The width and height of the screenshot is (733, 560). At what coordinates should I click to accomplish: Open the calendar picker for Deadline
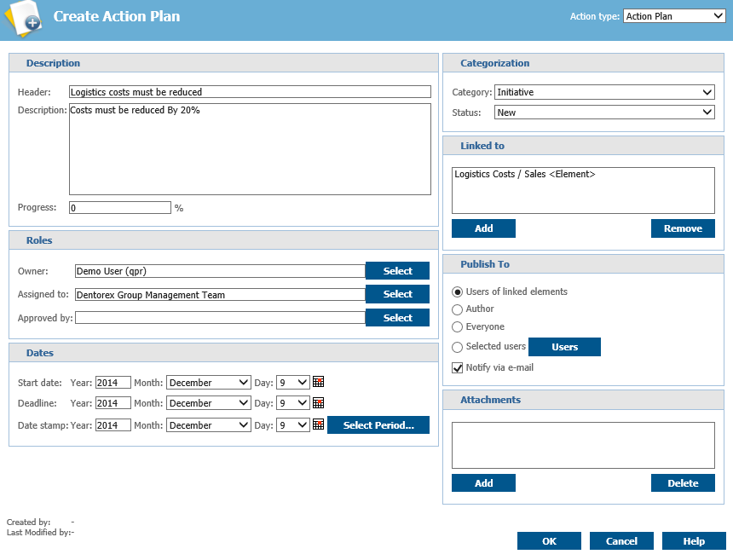click(x=318, y=402)
